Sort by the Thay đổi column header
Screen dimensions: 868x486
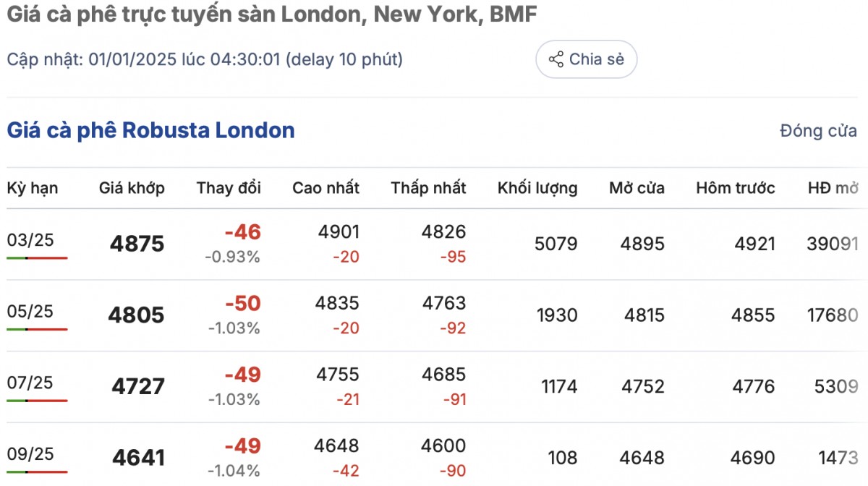[x=229, y=189]
